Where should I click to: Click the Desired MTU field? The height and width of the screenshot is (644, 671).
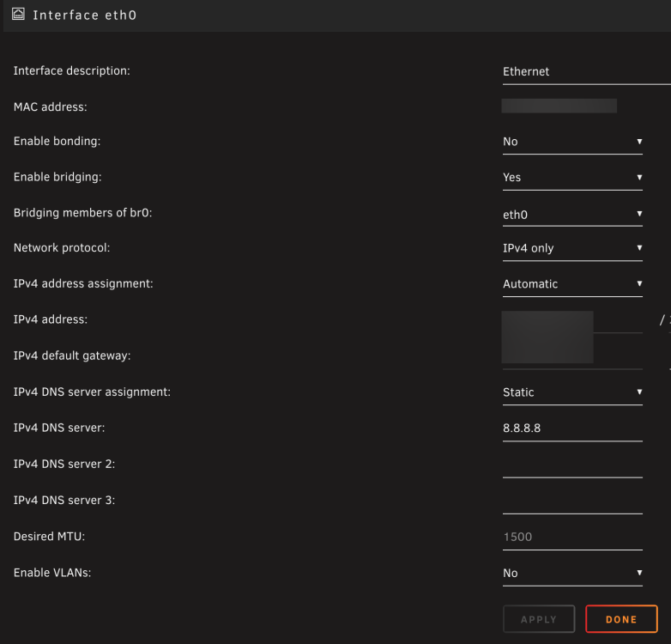[x=572, y=538]
